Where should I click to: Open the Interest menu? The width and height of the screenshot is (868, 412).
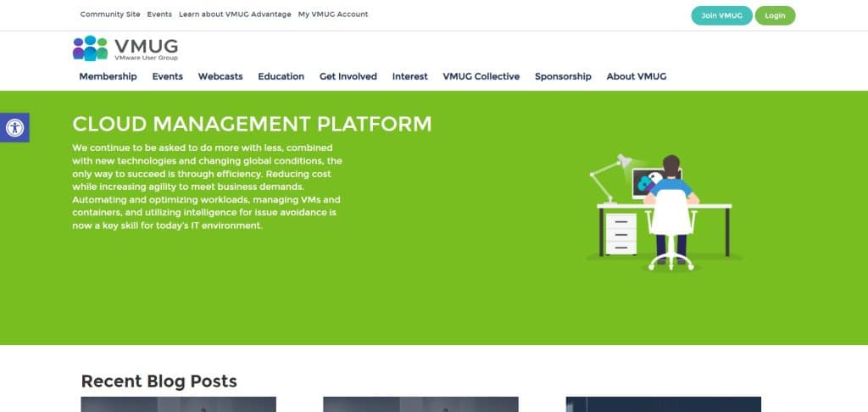coord(409,76)
